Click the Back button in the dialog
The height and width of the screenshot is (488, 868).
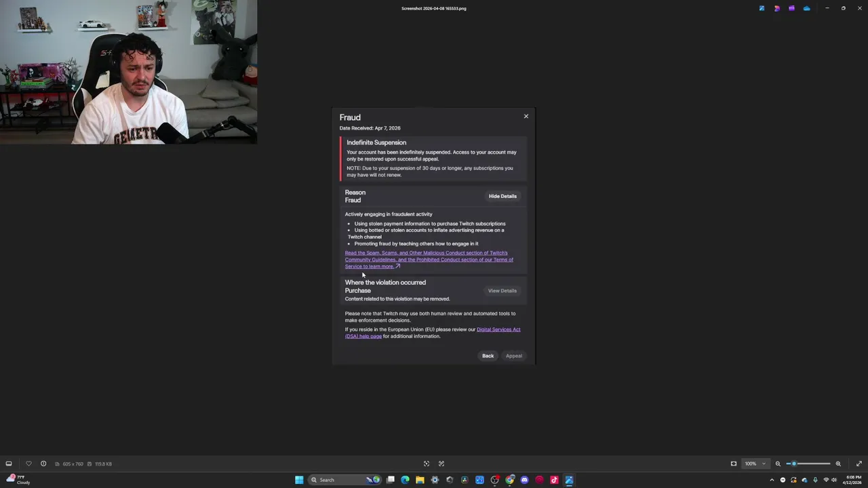(488, 356)
